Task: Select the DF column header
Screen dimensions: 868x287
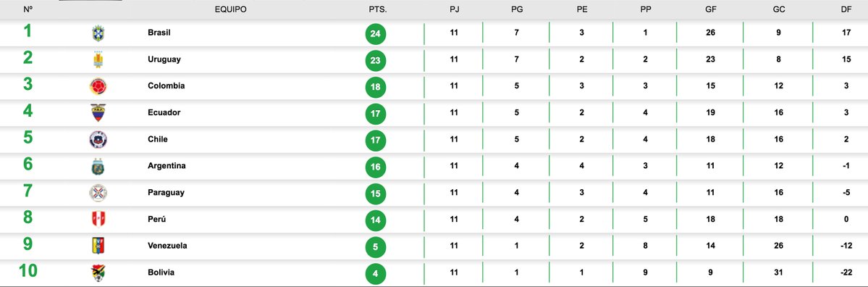Action: [x=846, y=9]
